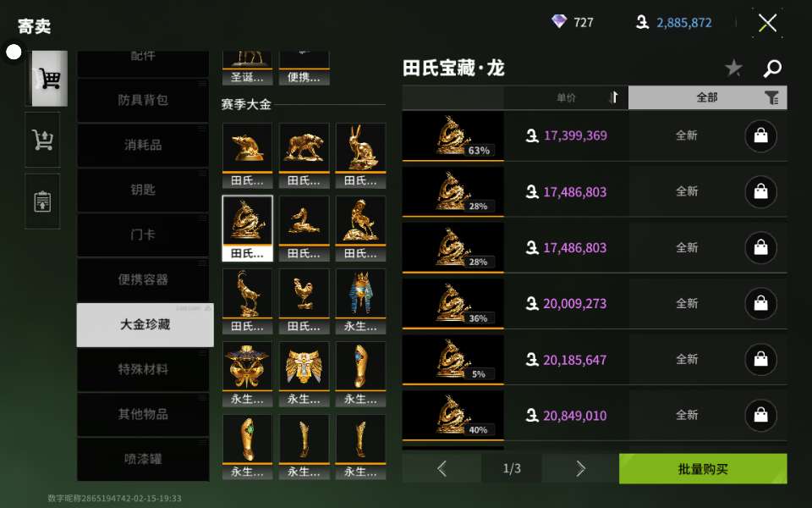Click purchase bag for 20,185,647 listing

[x=760, y=359]
